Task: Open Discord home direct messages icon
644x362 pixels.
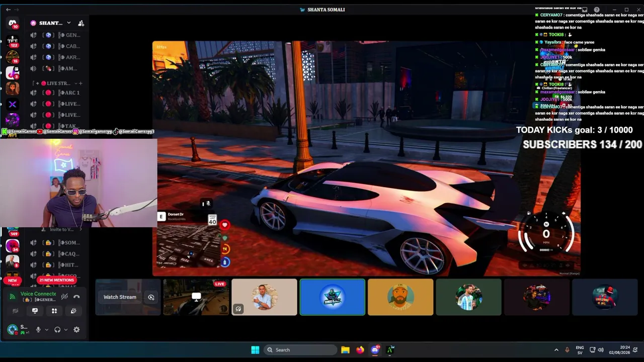Action: tap(13, 23)
